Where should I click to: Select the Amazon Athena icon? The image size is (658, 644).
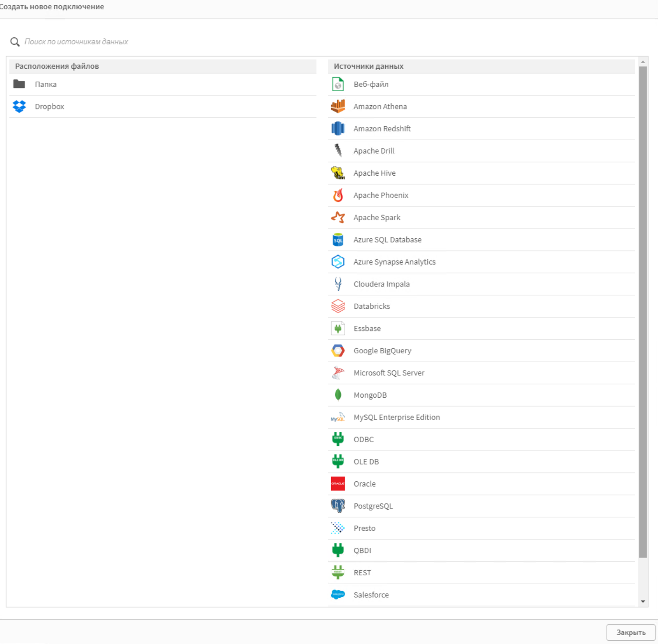pos(338,107)
